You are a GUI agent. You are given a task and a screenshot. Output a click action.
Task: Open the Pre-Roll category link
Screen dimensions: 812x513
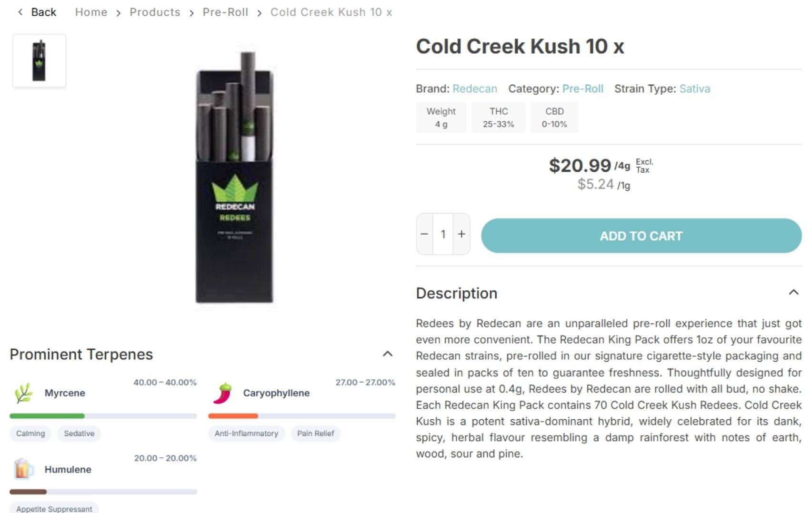point(582,89)
